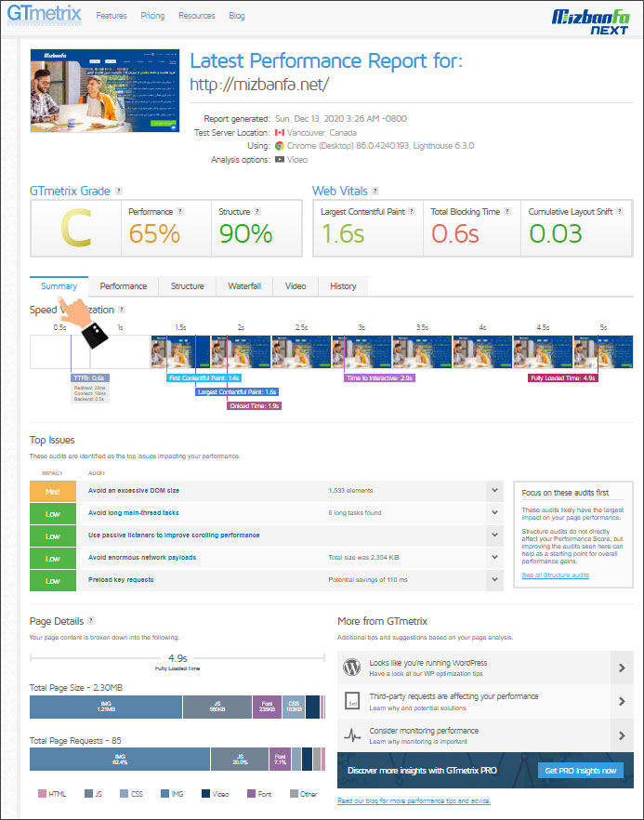Image resolution: width=644 pixels, height=820 pixels.
Task: Open the History tab
Action: tap(343, 286)
